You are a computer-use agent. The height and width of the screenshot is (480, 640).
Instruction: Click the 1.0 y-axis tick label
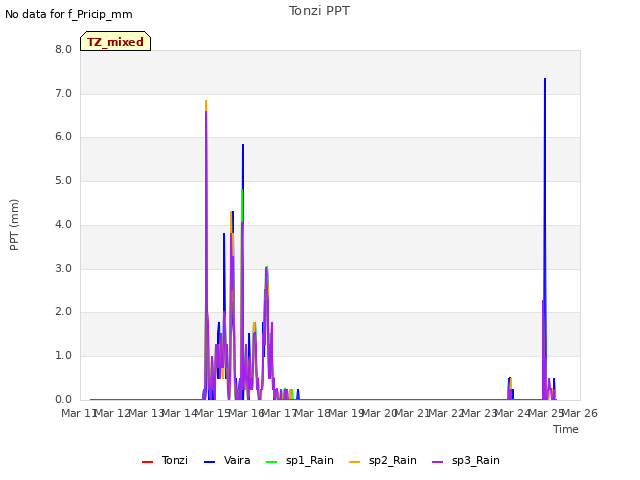[63, 356]
